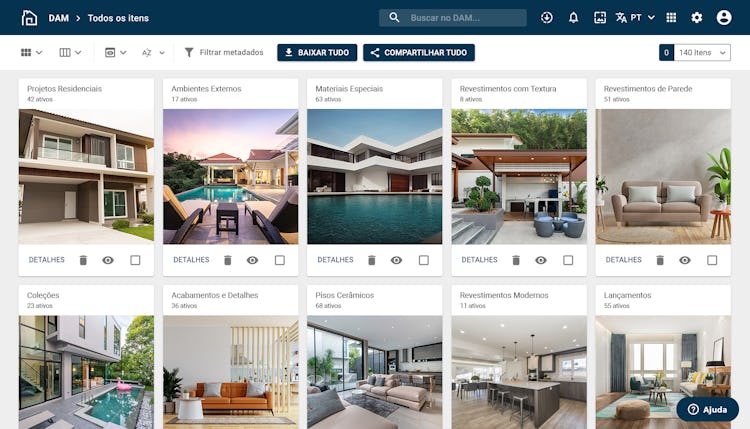Open the user account avatar

(x=724, y=18)
